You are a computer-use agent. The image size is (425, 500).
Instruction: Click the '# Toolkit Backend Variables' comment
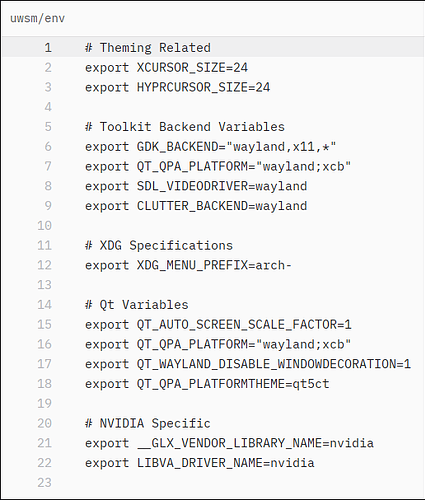[x=185, y=127]
